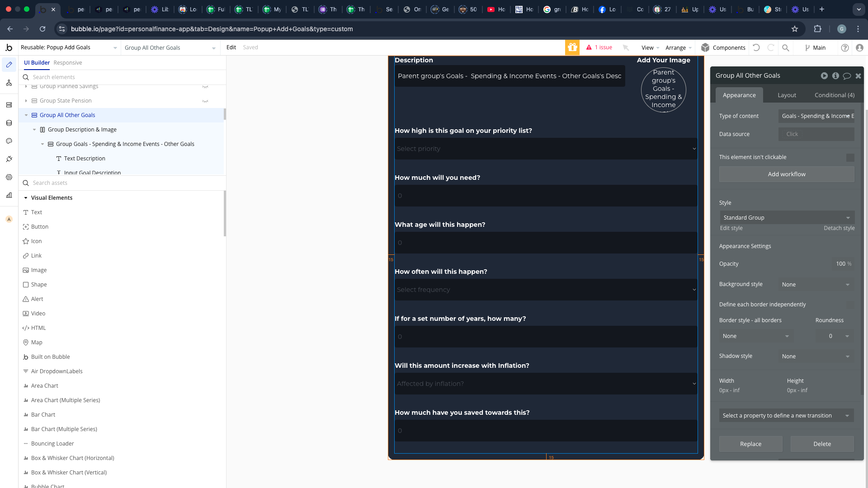Open the Standard Group style dropdown
This screenshot has width=868, height=488.
click(x=787, y=218)
